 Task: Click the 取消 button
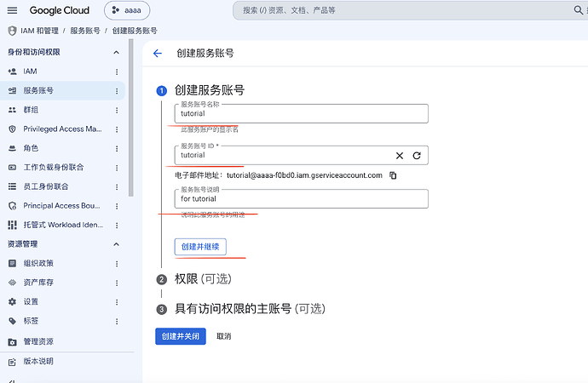coord(224,336)
